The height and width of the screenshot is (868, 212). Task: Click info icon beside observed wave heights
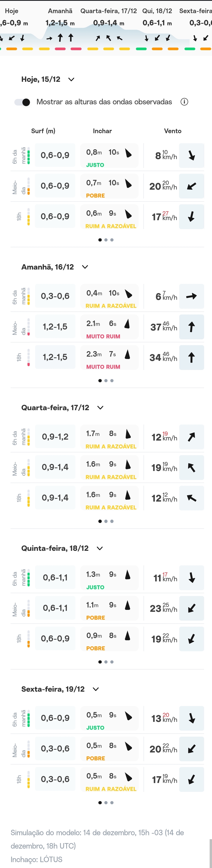click(x=184, y=102)
